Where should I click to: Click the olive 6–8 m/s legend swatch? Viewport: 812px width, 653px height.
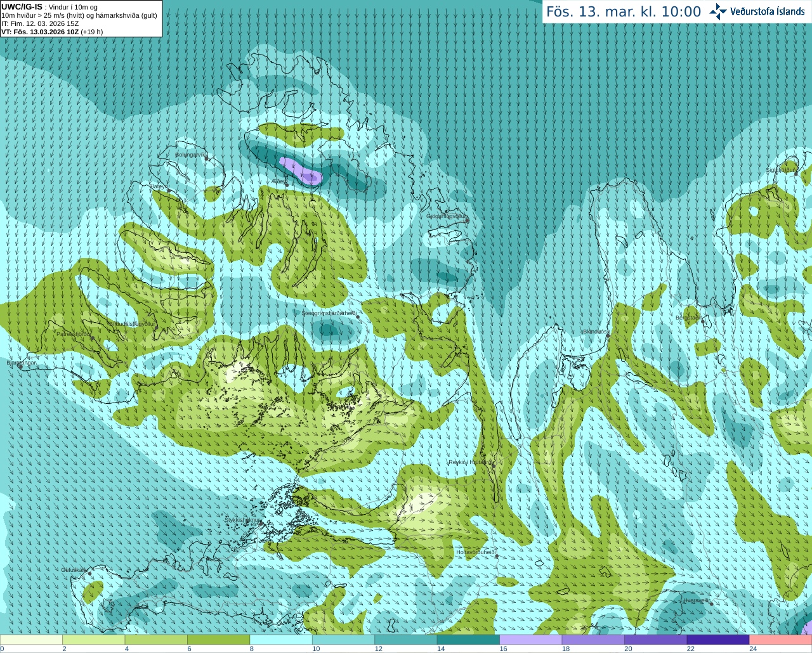pos(218,640)
